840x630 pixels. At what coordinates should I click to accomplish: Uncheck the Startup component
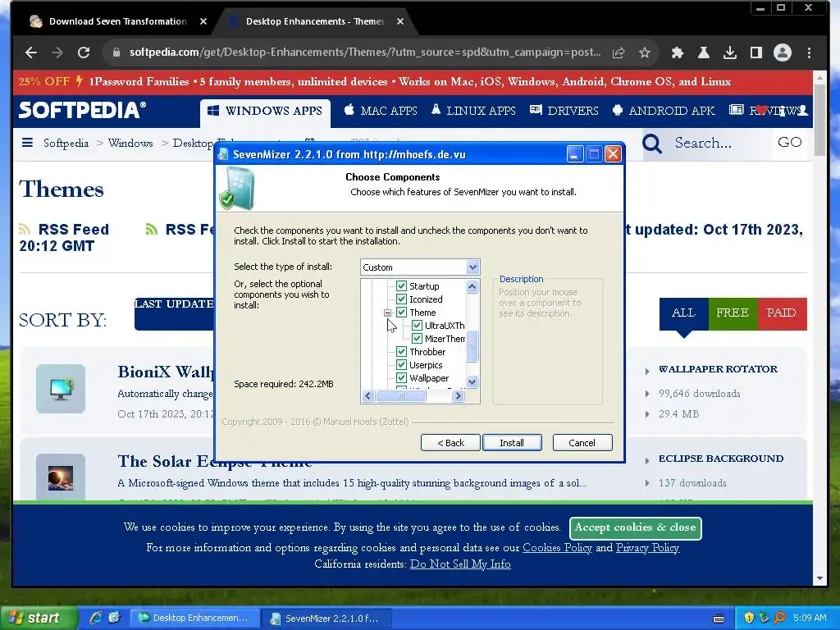point(401,286)
